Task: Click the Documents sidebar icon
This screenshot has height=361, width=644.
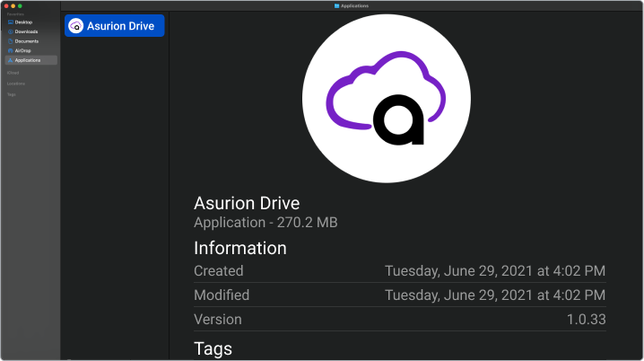Action: (x=11, y=41)
